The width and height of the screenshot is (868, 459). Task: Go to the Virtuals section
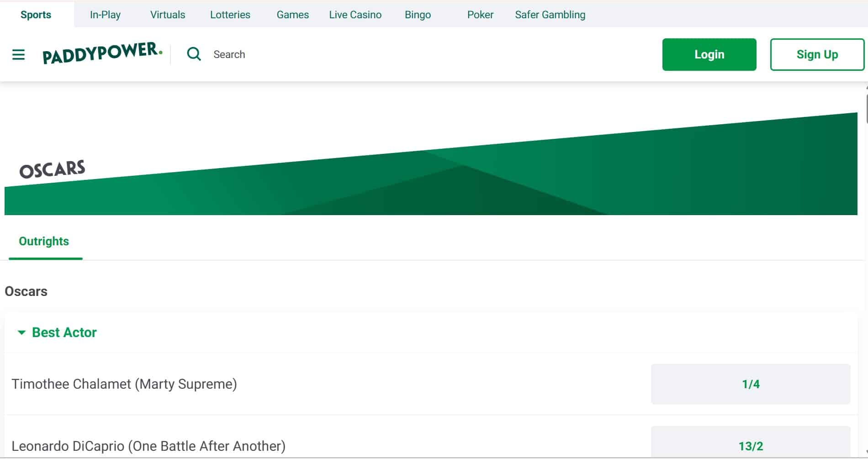coord(168,15)
